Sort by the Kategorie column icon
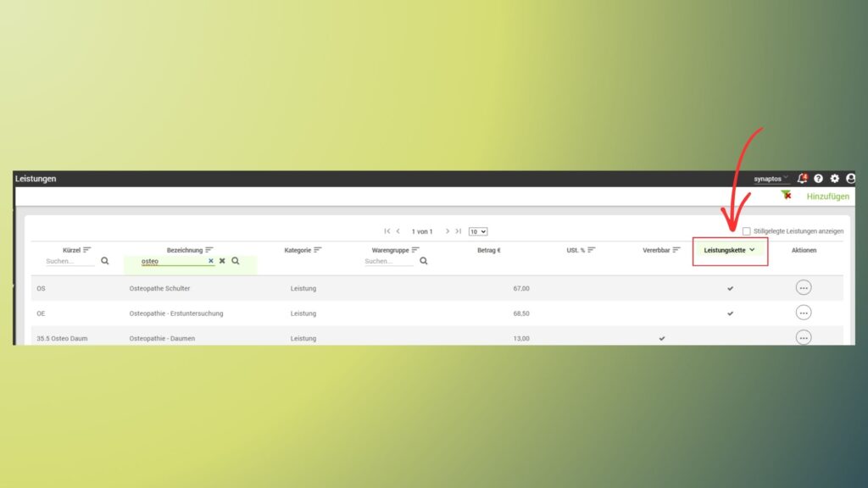 [x=317, y=250]
